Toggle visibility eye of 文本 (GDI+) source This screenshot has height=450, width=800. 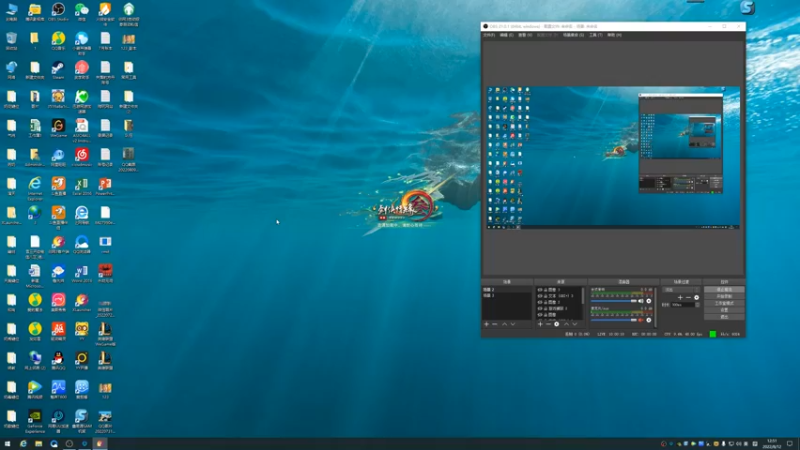pyautogui.click(x=540, y=296)
